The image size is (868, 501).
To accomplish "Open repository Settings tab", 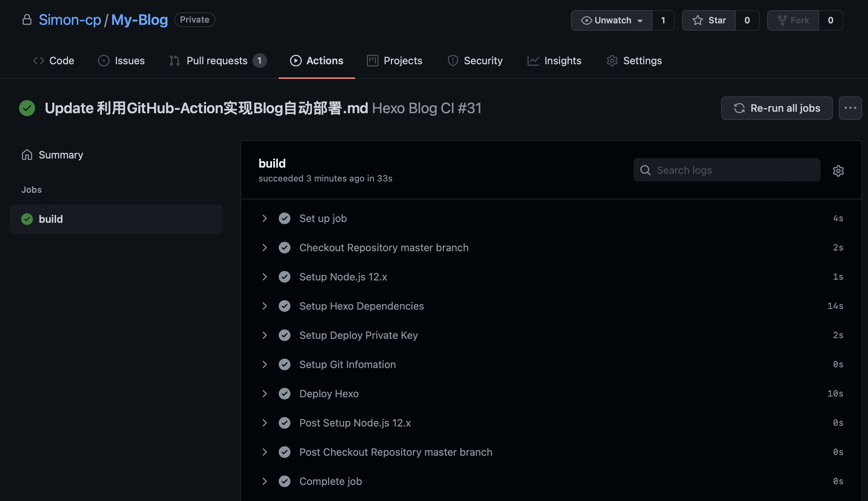I will click(634, 61).
